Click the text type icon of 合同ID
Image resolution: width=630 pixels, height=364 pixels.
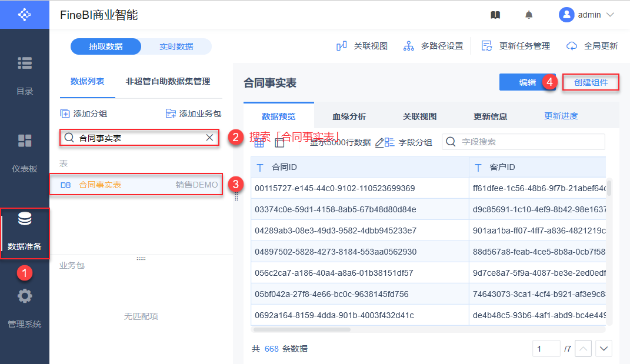tap(260, 168)
